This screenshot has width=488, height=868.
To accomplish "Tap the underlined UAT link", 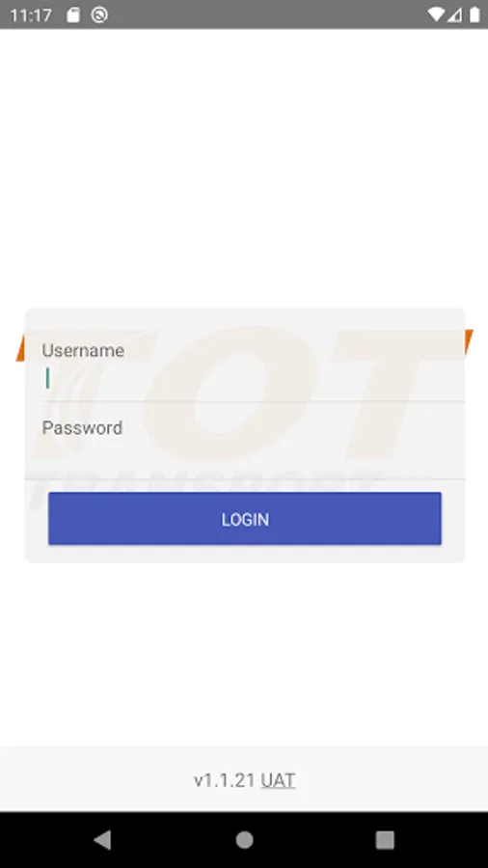I will 278,780.
